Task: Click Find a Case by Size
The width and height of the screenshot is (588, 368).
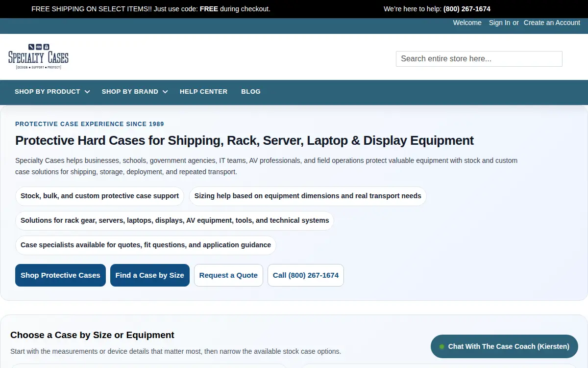Action: 150,275
